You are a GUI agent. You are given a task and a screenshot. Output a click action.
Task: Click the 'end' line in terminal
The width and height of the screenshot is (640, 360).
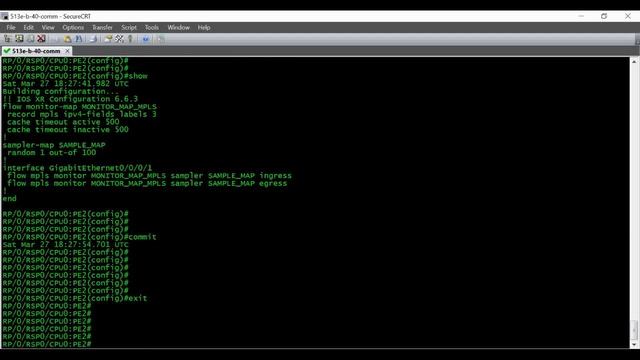click(x=9, y=198)
